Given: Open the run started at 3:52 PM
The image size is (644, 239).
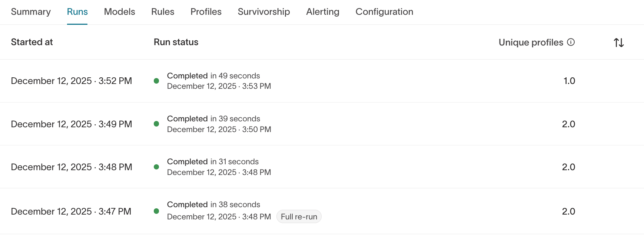Looking at the screenshot, I should [x=72, y=81].
